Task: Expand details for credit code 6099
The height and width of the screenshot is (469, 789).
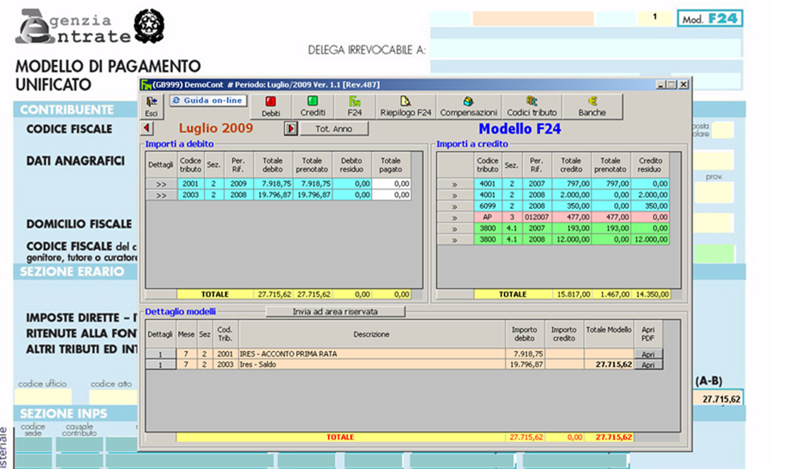Action: tap(454, 205)
